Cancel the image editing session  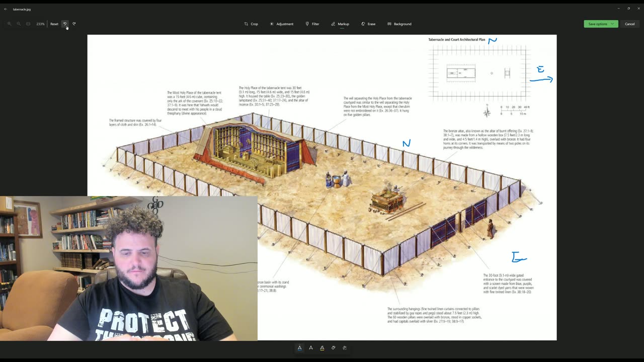click(630, 24)
